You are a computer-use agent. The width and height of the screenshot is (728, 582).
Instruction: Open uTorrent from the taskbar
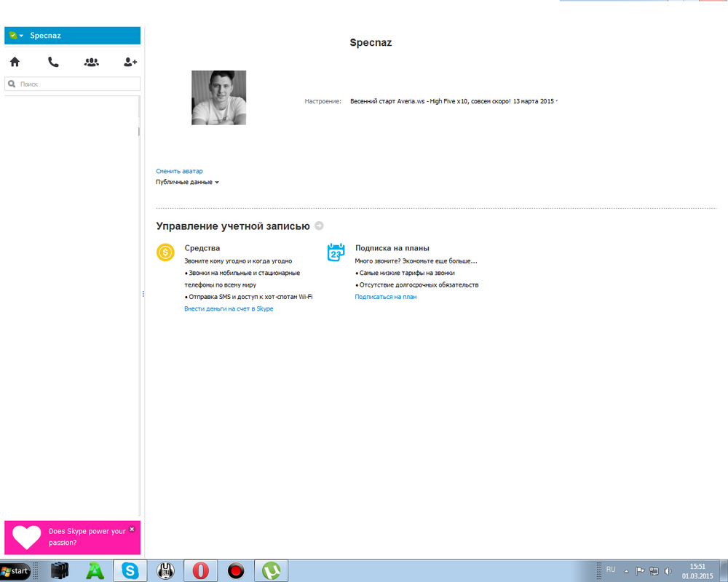tap(271, 571)
